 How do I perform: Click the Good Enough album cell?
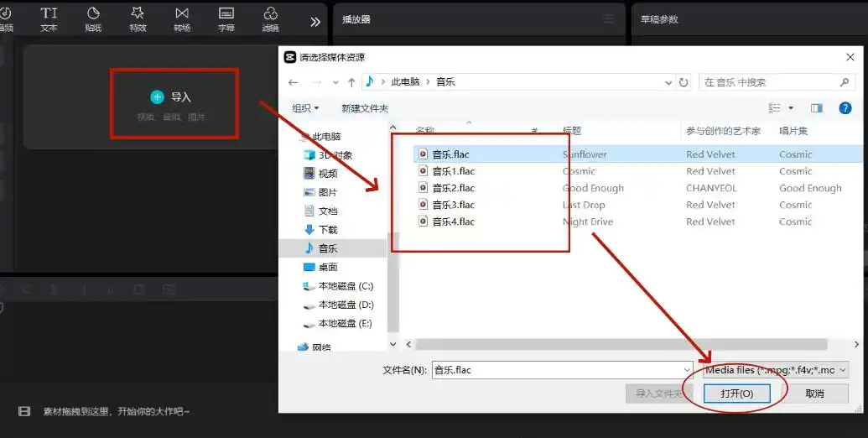(x=810, y=188)
